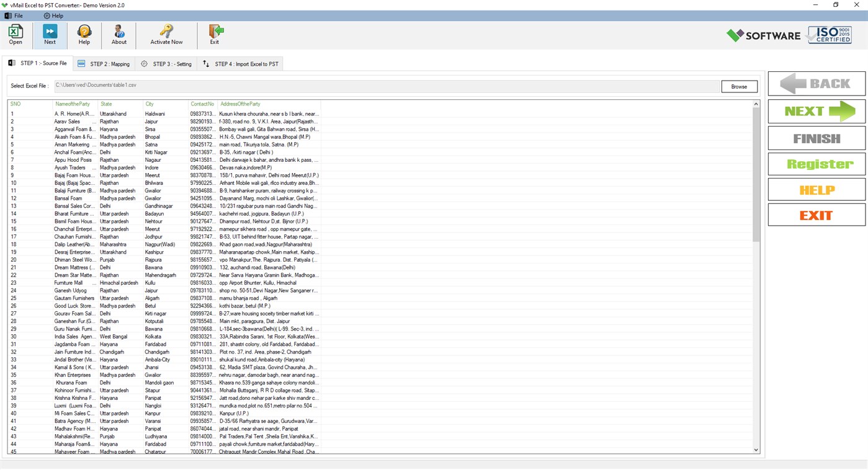Click the ISO 9001 Certified badge
Viewport: 868px width, 470px height.
829,34
